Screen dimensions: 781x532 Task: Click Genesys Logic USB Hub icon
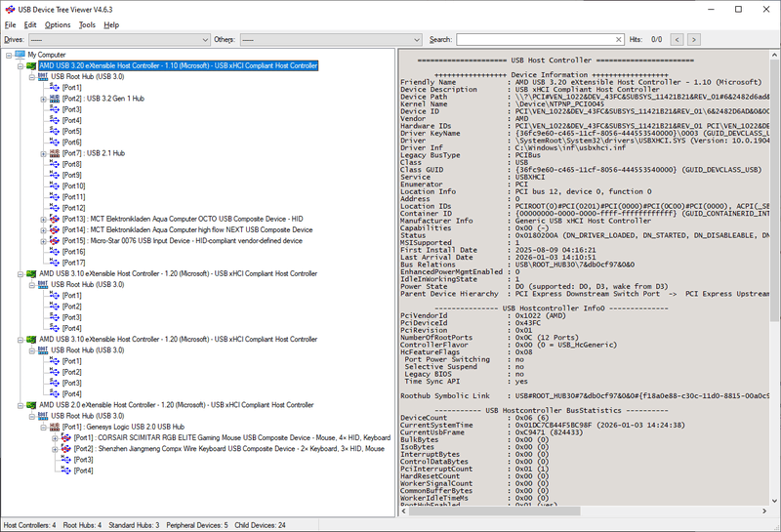(55, 427)
